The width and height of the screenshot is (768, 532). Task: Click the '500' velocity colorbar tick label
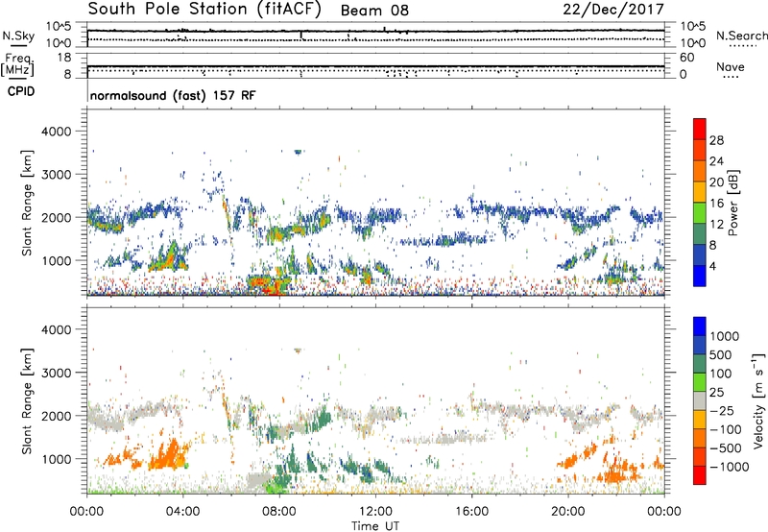tap(721, 355)
